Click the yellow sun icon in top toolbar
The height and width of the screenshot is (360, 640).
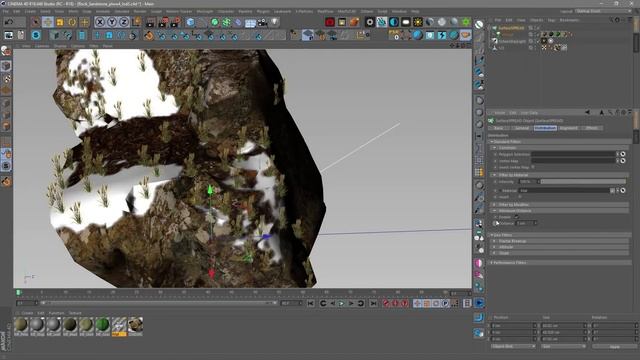pyautogui.click(x=418, y=22)
